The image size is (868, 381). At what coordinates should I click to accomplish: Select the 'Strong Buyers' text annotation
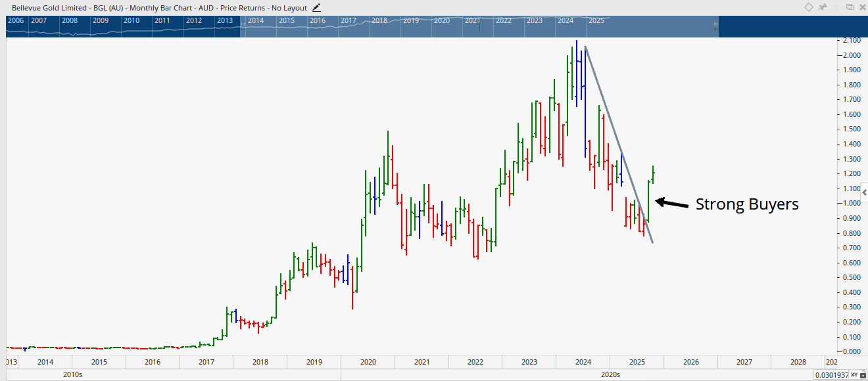(747, 204)
